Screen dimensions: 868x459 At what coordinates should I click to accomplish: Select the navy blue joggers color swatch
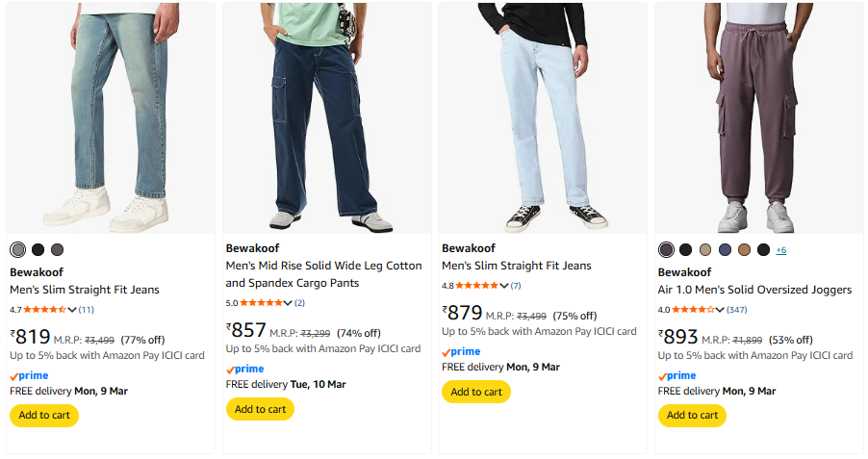(725, 250)
